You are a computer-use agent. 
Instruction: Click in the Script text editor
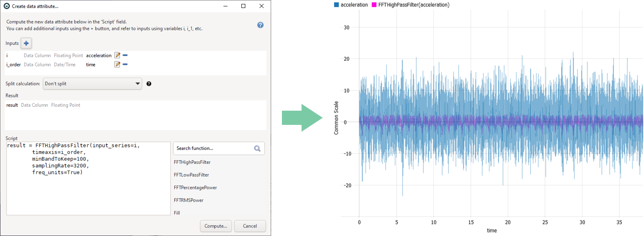[88, 194]
